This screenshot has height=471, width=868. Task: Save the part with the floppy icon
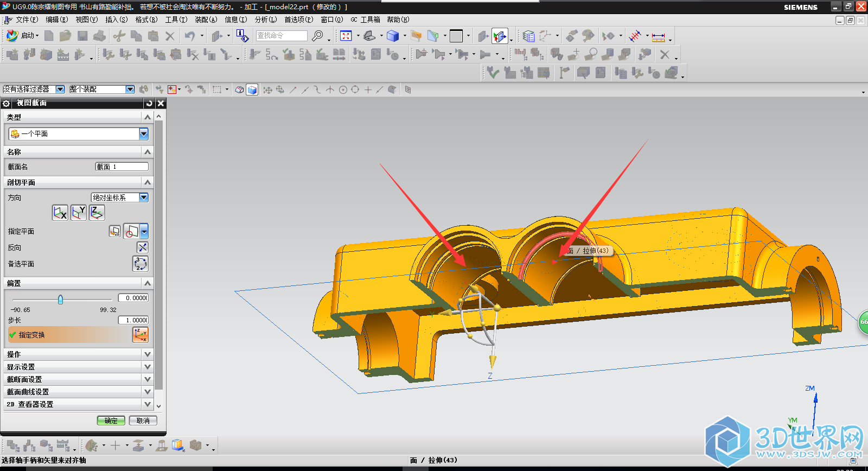[x=82, y=36]
